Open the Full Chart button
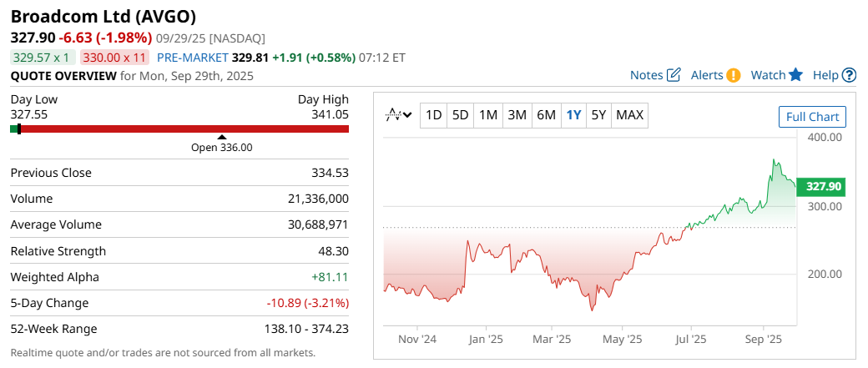Image resolution: width=868 pixels, height=368 pixels. [812, 117]
